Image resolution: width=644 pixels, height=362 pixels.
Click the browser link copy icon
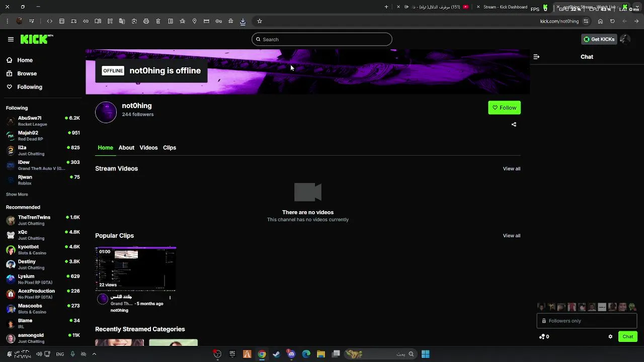(x=86, y=21)
